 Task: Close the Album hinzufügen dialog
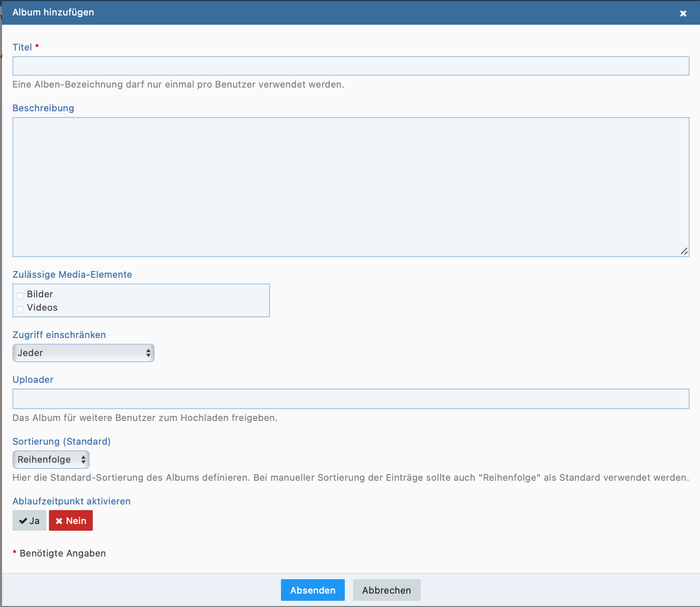tap(683, 13)
